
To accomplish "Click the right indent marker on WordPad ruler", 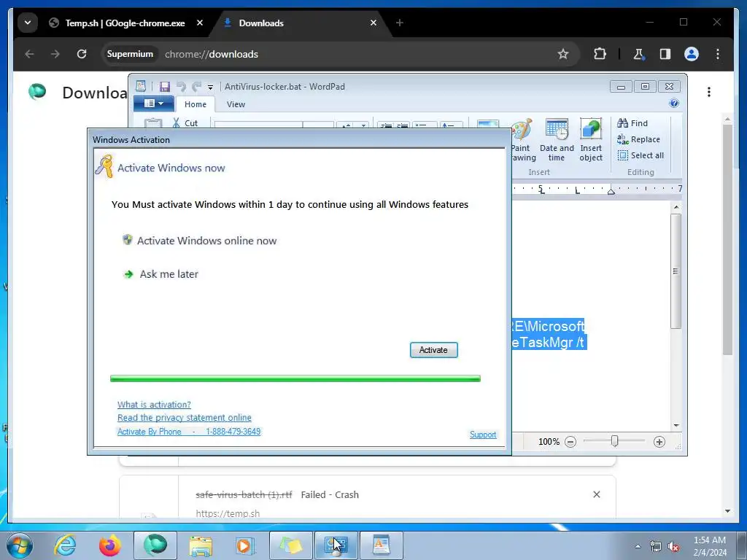I will 611,192.
